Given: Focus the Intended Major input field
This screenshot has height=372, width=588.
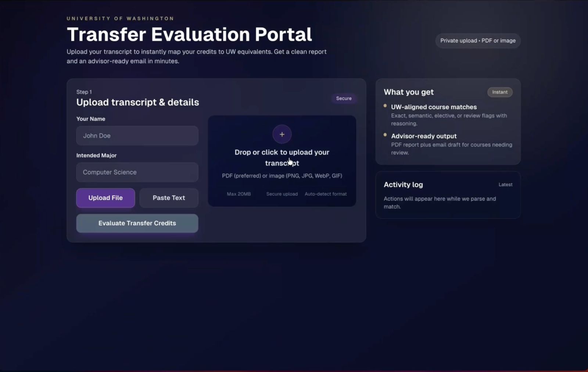Looking at the screenshot, I should click(137, 172).
